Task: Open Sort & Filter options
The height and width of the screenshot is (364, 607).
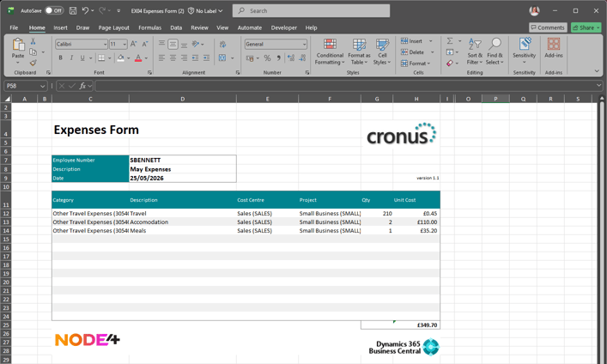Action: [x=475, y=52]
